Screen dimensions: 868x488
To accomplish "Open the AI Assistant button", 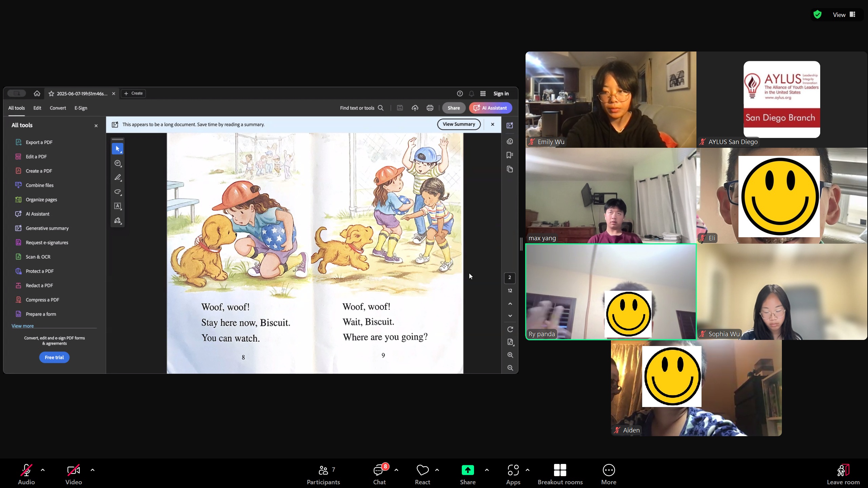I will coord(491,108).
